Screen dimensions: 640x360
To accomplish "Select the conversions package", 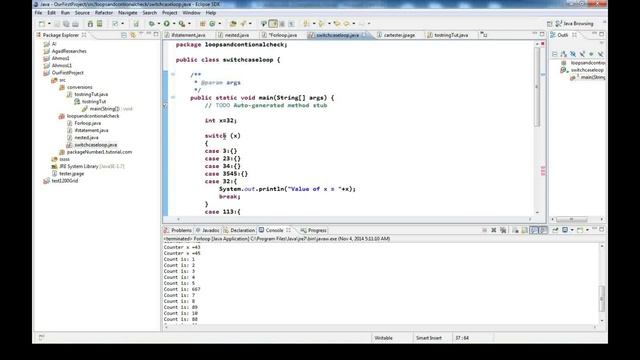I will coord(79,87).
